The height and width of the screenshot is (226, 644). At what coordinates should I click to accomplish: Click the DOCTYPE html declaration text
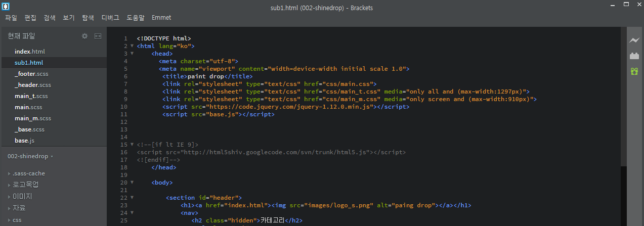click(163, 38)
